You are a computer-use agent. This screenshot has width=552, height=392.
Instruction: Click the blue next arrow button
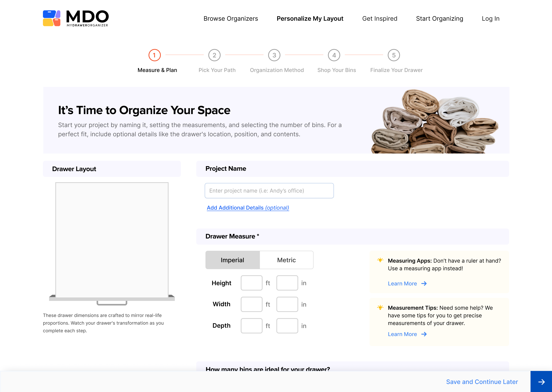tap(541, 382)
